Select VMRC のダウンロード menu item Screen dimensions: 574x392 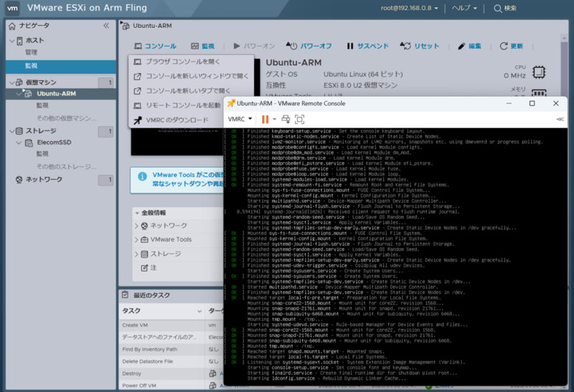[177, 120]
